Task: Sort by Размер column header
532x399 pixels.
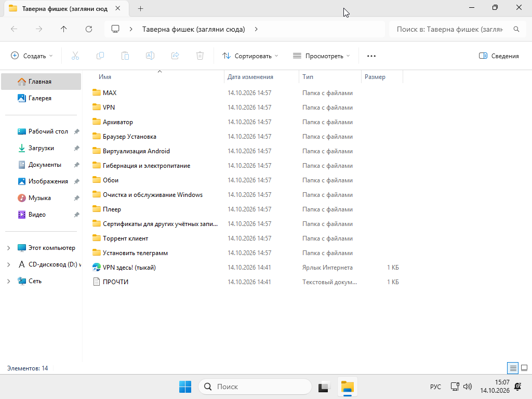Action: (x=382, y=77)
